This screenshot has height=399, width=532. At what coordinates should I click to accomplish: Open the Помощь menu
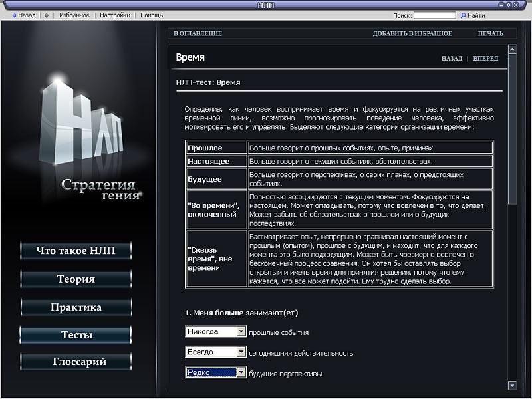click(x=151, y=15)
